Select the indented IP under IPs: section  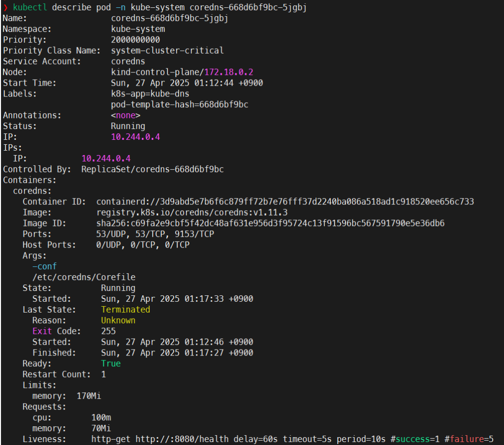106,159
